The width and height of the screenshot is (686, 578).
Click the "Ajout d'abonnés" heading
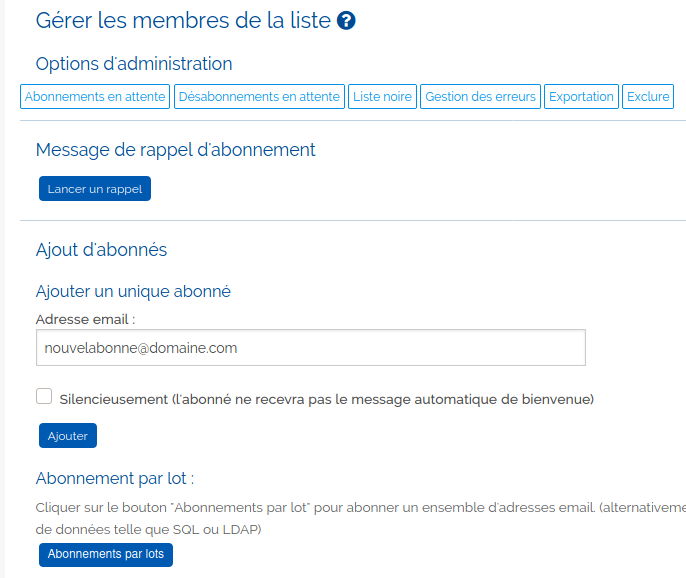pos(101,250)
